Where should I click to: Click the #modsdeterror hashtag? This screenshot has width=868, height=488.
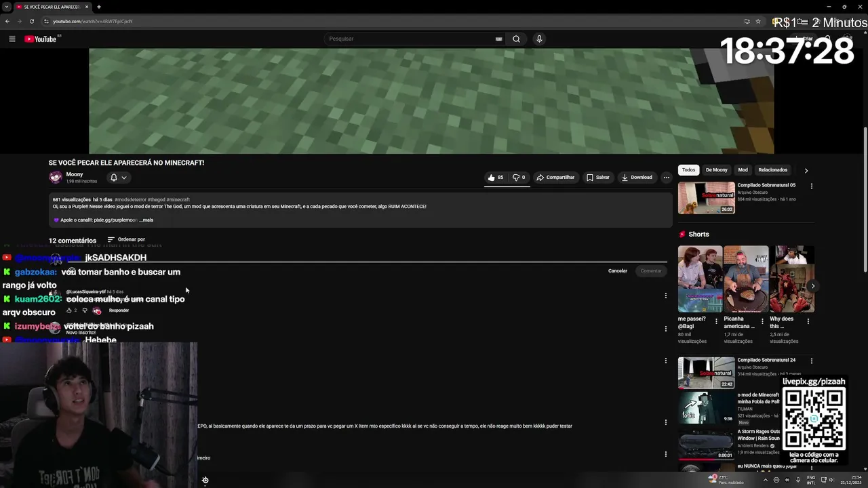130,200
